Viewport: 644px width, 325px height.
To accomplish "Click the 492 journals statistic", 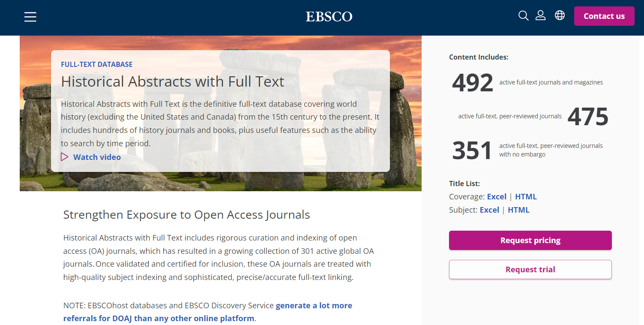I will (x=472, y=82).
